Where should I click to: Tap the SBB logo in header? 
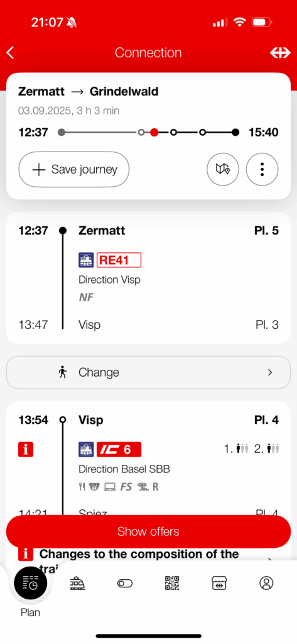tap(280, 53)
